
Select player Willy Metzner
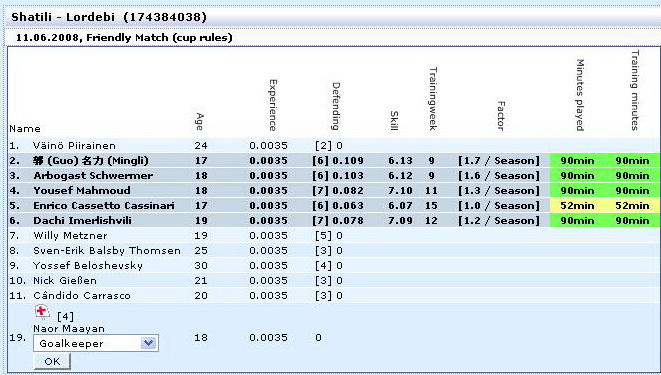point(70,236)
